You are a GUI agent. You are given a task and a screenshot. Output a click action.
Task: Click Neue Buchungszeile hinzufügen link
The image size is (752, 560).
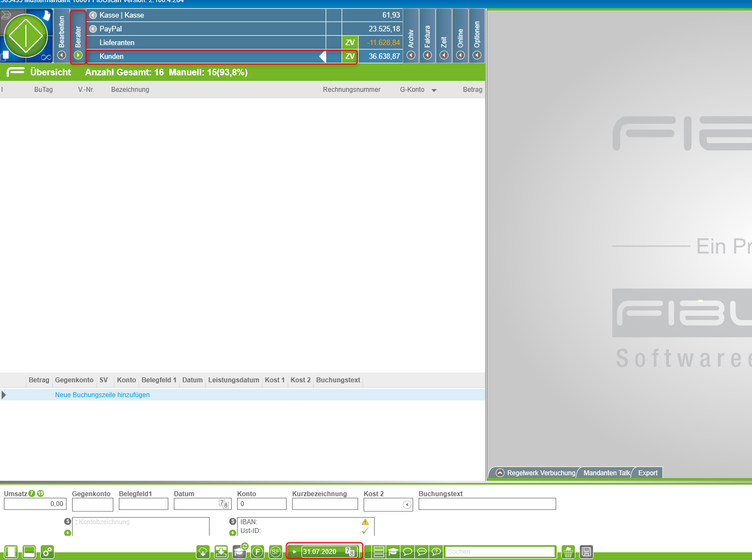pyautogui.click(x=102, y=395)
